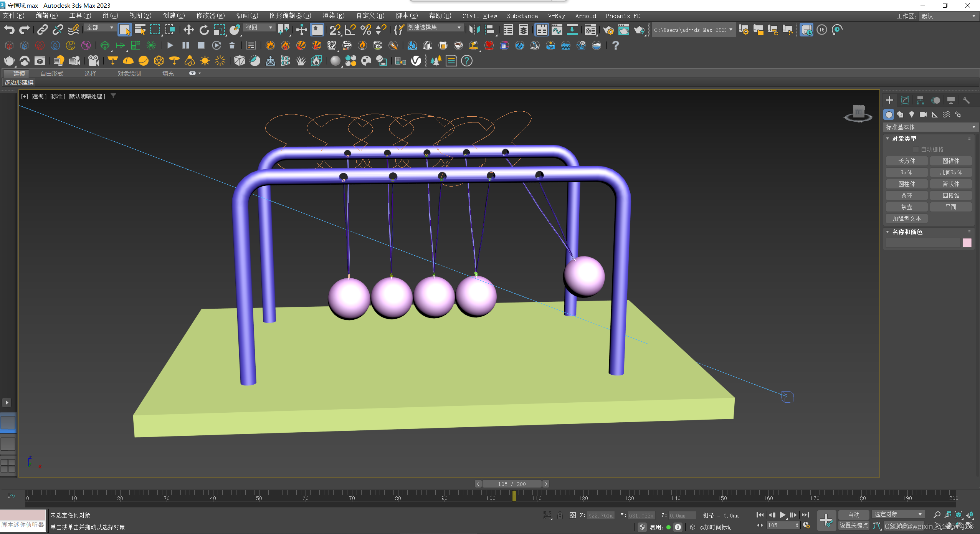
Task: Open the pink object color swatch
Action: pyautogui.click(x=967, y=243)
